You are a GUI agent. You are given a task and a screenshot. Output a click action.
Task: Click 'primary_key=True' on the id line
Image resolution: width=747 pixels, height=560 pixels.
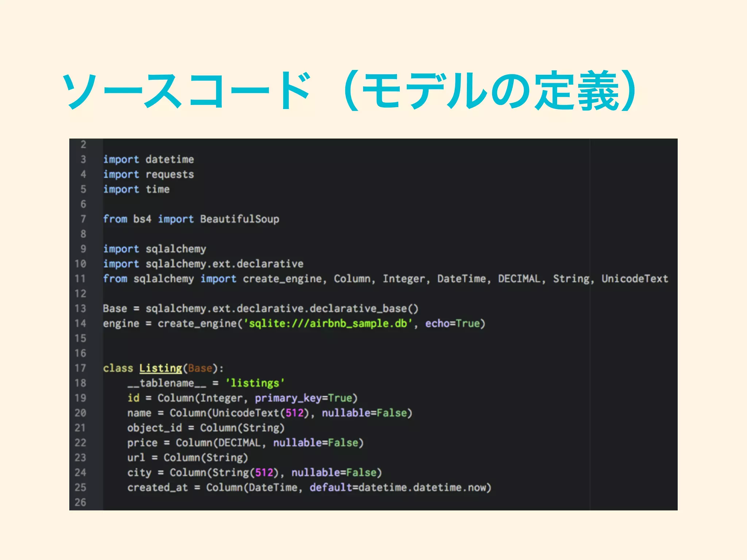303,398
